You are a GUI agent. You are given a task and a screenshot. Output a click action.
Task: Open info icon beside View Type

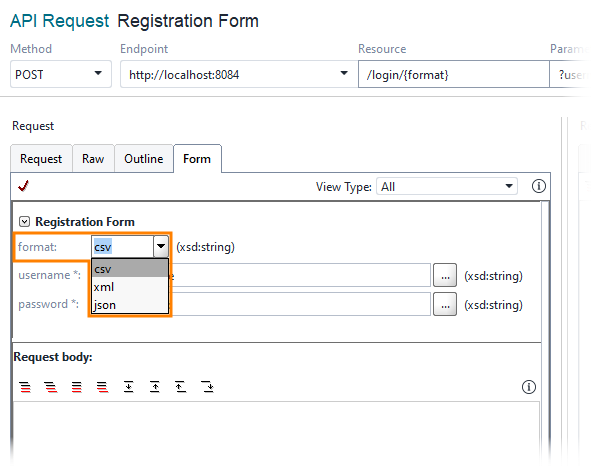[x=538, y=186]
